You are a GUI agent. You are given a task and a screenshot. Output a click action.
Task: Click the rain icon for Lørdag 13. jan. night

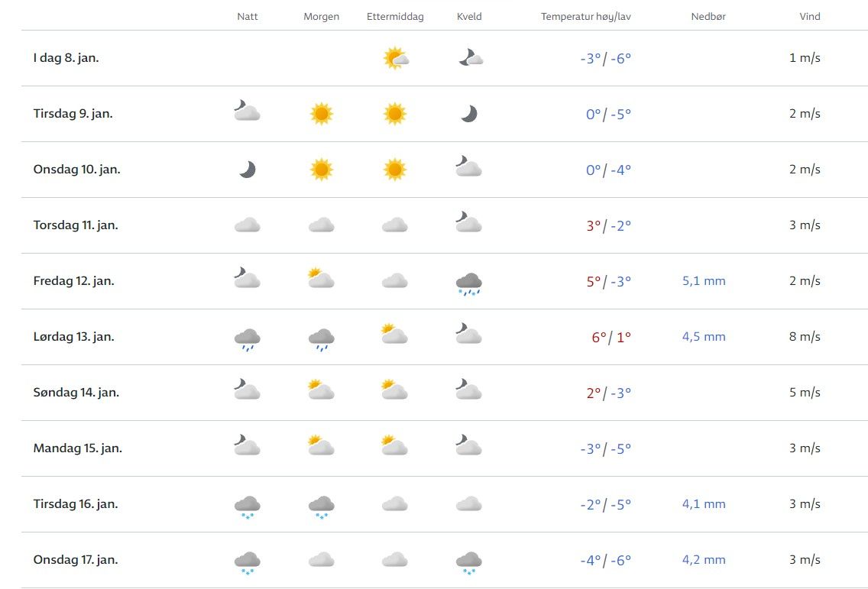[x=248, y=338]
